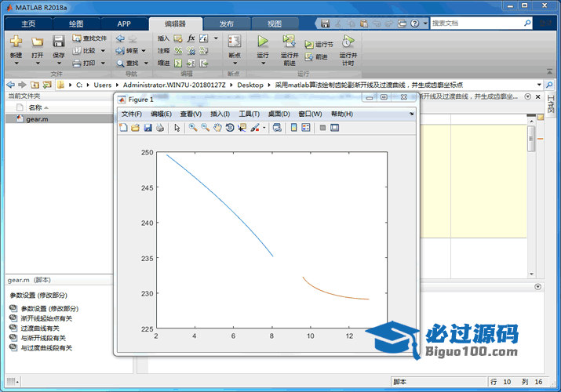Click the insert section icon next to 插入
The image size is (561, 392).
click(178, 38)
